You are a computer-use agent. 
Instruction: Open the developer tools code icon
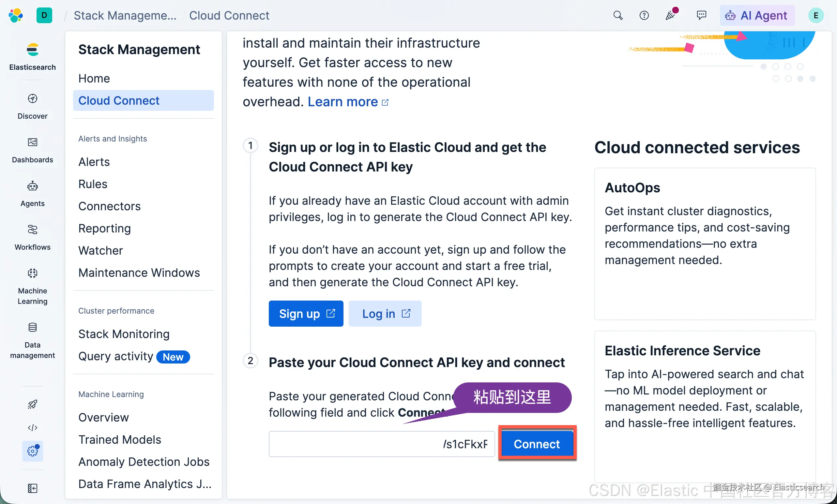(32, 427)
